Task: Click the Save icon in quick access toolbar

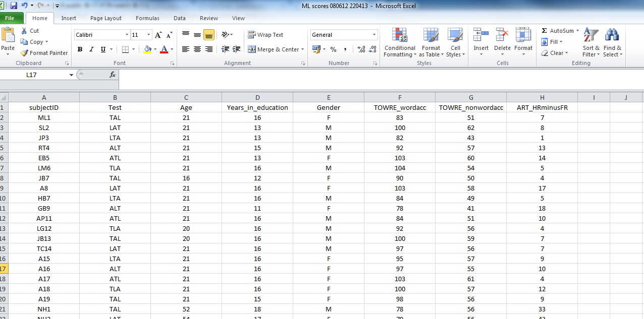Action: click(x=14, y=6)
